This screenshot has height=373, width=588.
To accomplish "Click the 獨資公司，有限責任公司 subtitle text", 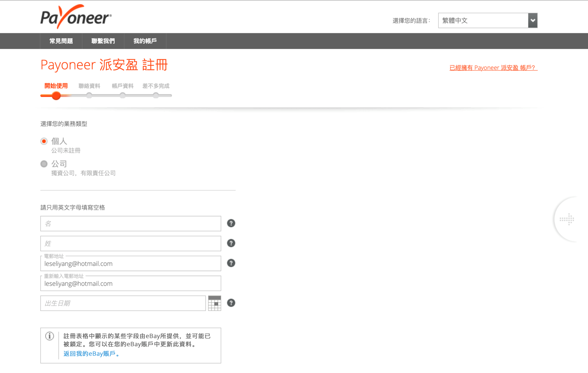I will [x=83, y=173].
